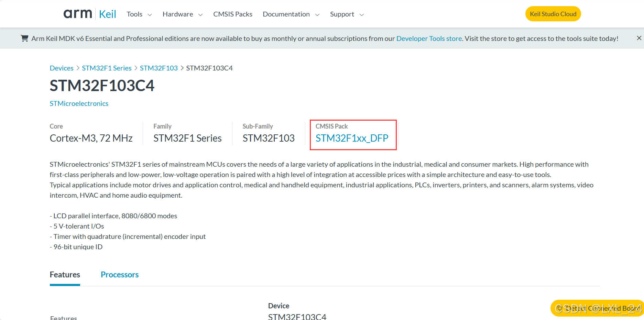The width and height of the screenshot is (644, 320).
Task: Click the Device column header
Action: point(279,306)
